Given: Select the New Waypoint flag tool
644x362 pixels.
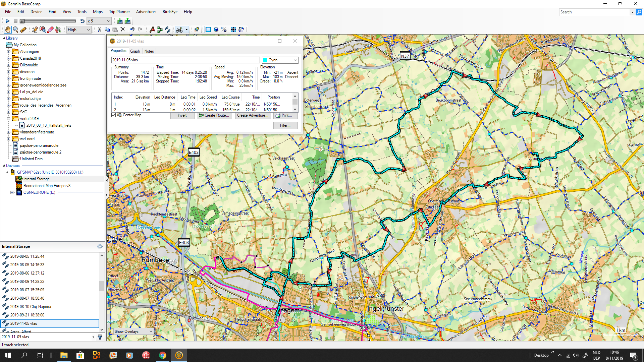Looking at the screenshot, I should (x=152, y=30).
